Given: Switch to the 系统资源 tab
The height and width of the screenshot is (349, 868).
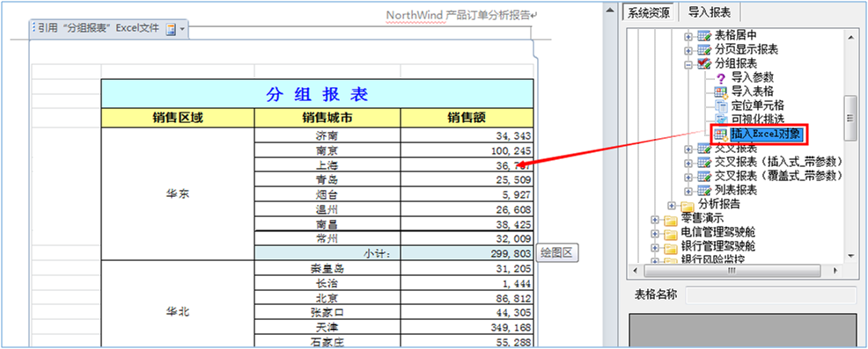Looking at the screenshot, I should (648, 11).
